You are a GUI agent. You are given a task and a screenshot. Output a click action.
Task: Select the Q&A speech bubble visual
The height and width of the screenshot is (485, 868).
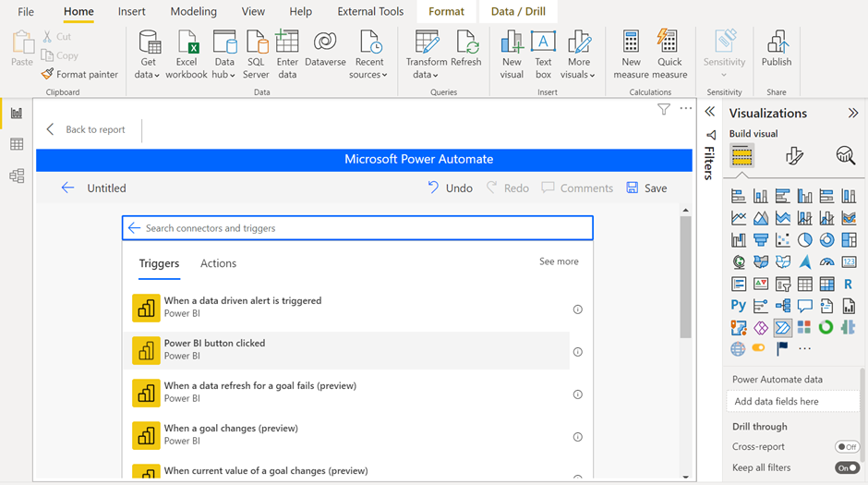click(x=804, y=306)
